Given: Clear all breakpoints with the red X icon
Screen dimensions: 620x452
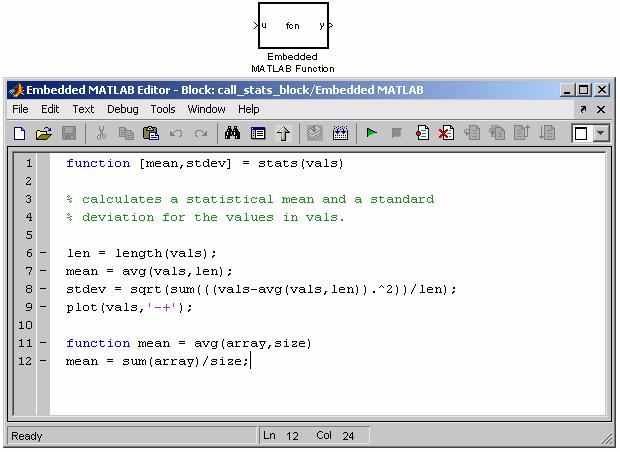Looking at the screenshot, I should pyautogui.click(x=447, y=133).
